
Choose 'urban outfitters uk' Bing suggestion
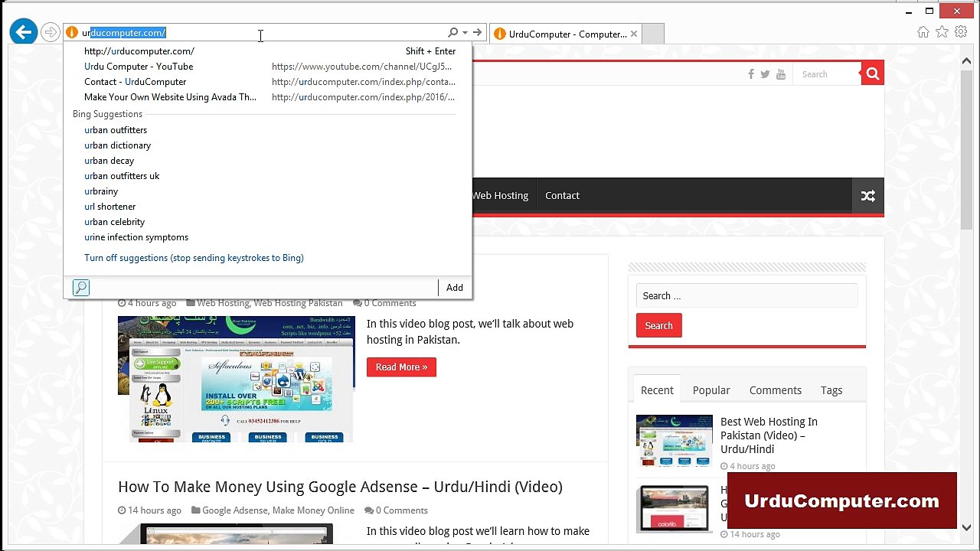(x=122, y=176)
